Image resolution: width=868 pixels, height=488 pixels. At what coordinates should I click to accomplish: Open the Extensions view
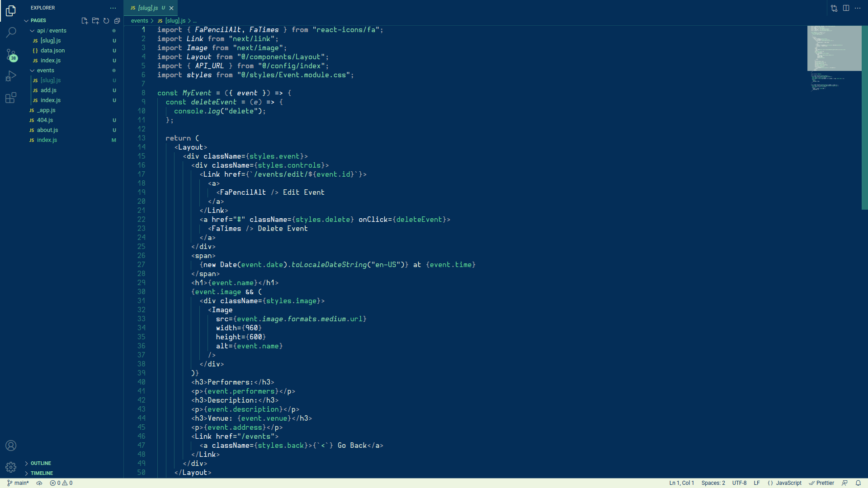pos(11,98)
